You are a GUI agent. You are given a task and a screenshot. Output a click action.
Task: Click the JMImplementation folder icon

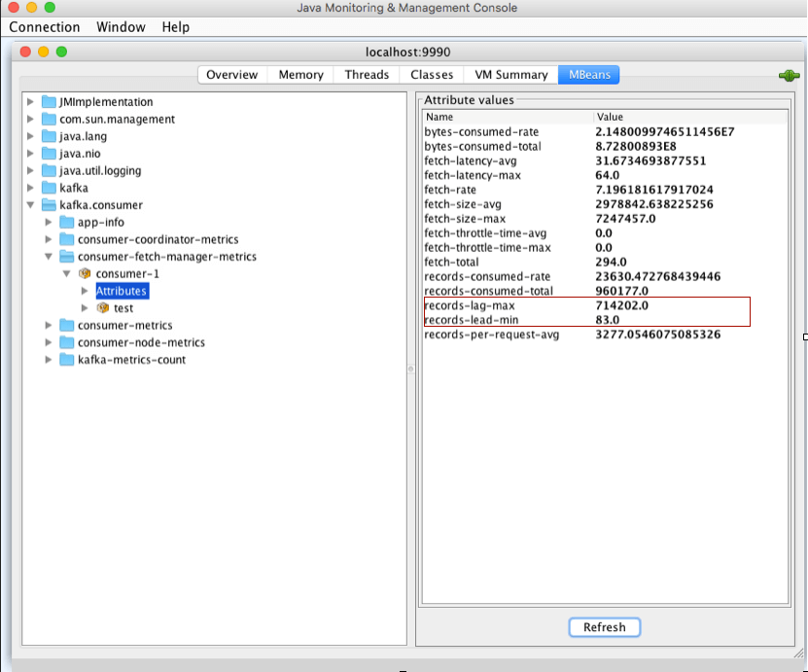pos(49,102)
